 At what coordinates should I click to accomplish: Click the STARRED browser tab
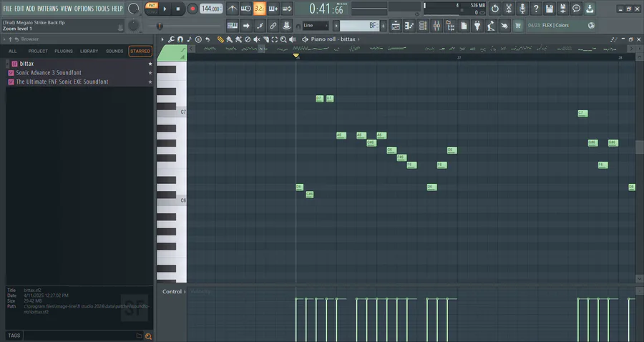coord(140,52)
